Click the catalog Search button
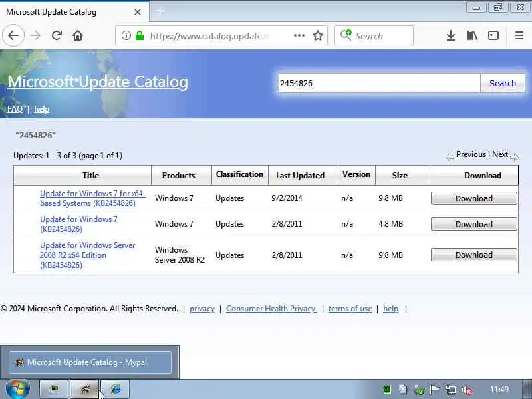Image resolution: width=532 pixels, height=399 pixels. 503,83
